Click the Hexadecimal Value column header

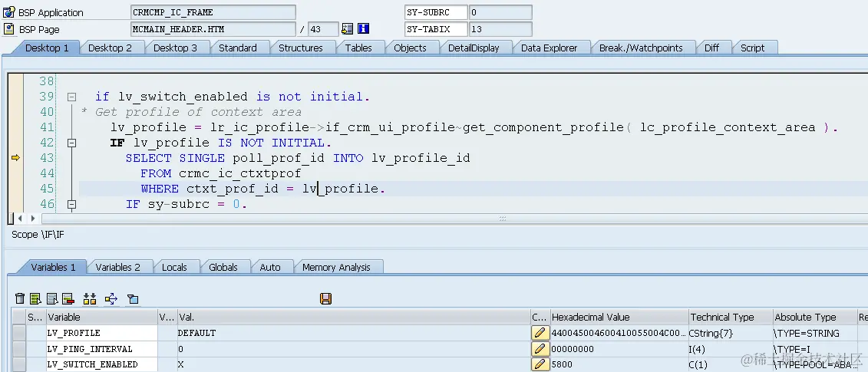click(x=619, y=318)
